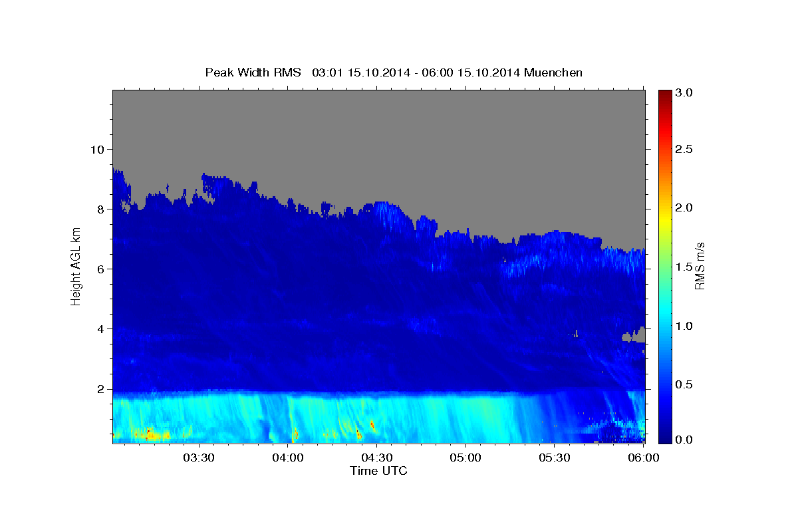The image size is (798, 532).
Task: Click the height axis label '2'
Action: point(99,389)
